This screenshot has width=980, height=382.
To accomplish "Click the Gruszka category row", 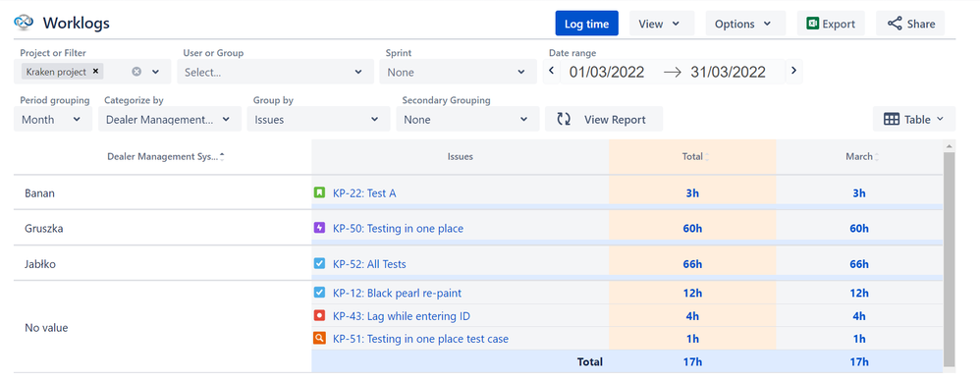I will [x=162, y=229].
